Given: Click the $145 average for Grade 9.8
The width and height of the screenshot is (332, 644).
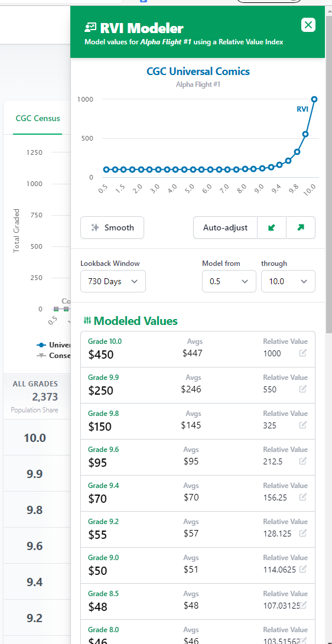Looking at the screenshot, I should [x=191, y=425].
